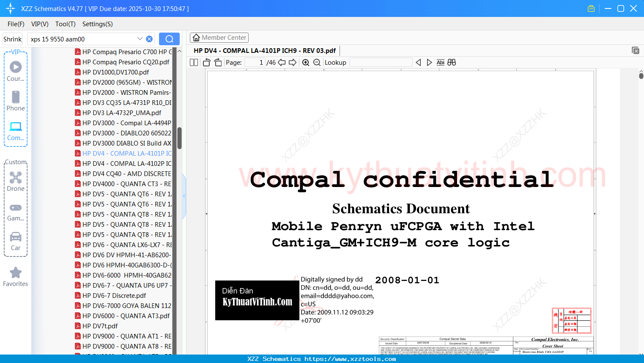Open HP Compaq Presario CQ20.pdf
This screenshot has height=363, width=644.
[x=123, y=62]
